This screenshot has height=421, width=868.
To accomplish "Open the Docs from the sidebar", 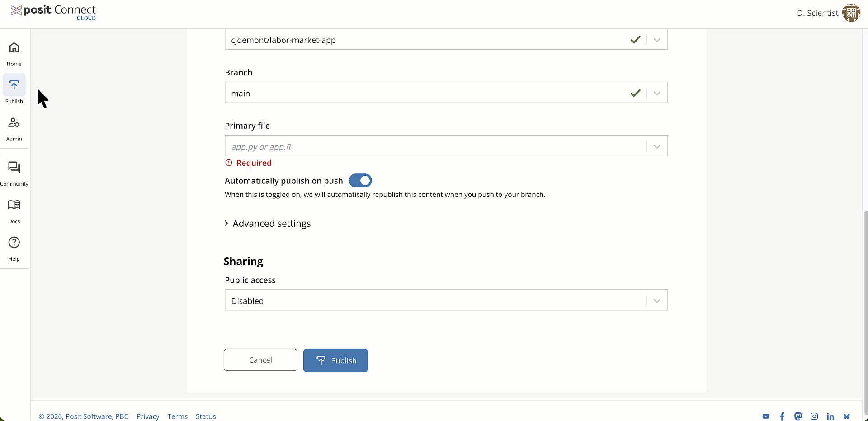I will pyautogui.click(x=14, y=210).
